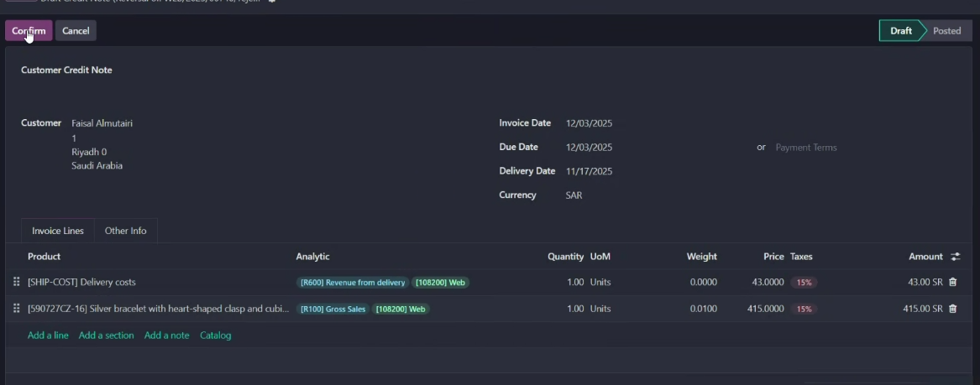Screen dimensions: 980x385
Task: Switch to the Other Info tab
Action: [126, 231]
